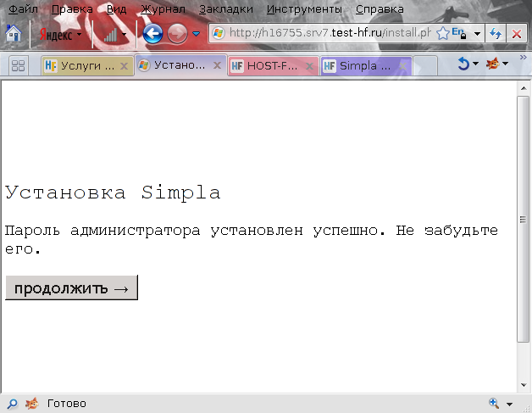Image resolution: width=532 pixels, height=413 pixels.
Task: Open the Инструменты menu
Action: 305,9
